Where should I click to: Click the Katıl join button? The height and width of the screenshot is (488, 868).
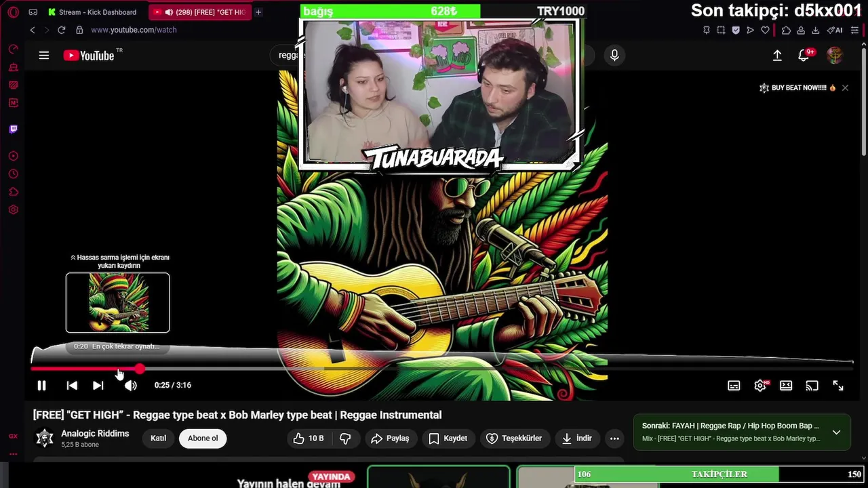click(158, 439)
